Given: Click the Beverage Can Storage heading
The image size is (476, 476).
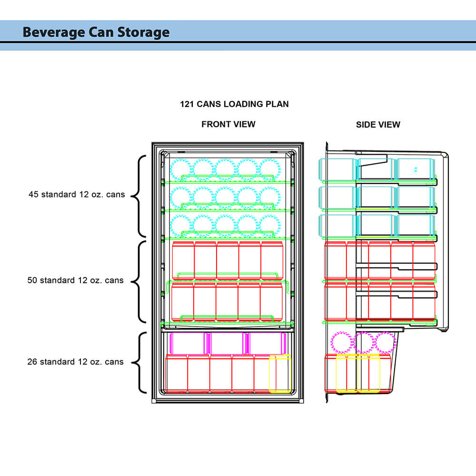Looking at the screenshot, I should [96, 32].
